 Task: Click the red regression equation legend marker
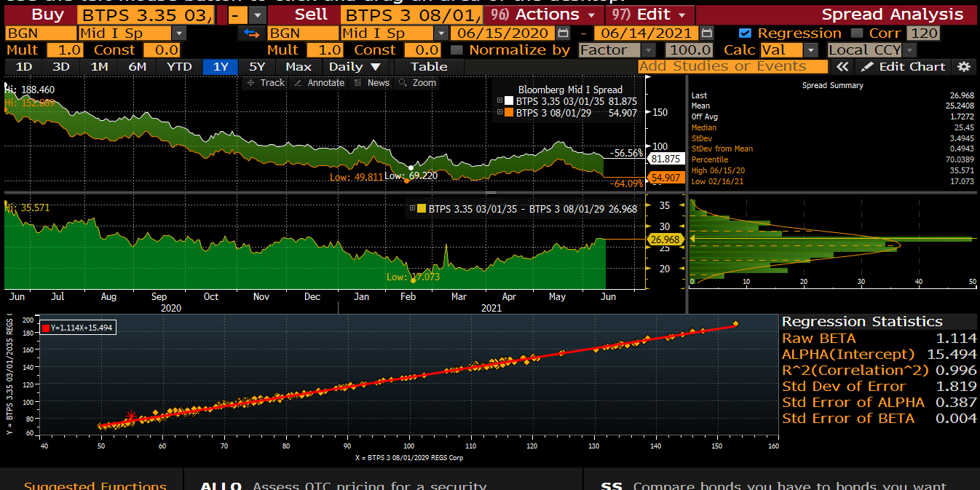click(46, 328)
